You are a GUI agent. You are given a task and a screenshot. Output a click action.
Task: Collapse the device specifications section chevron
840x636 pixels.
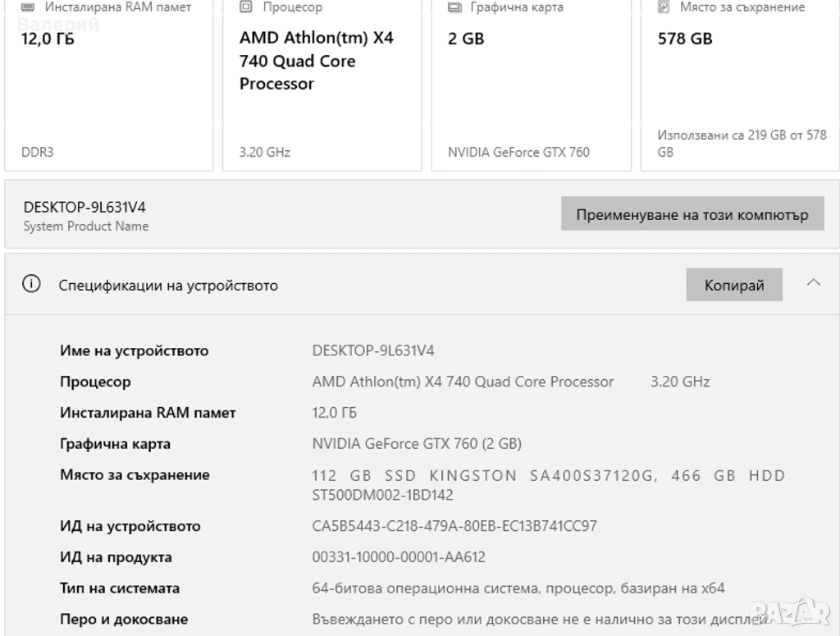coord(813,283)
